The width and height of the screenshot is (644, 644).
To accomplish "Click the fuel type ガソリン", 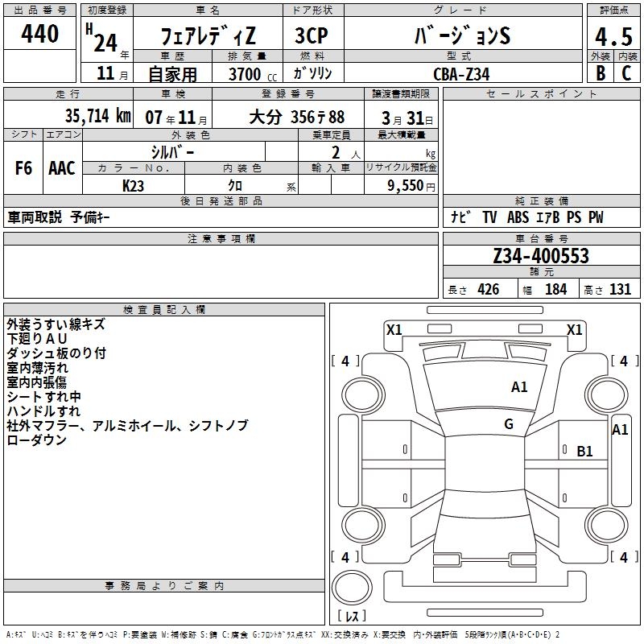I will coord(312,73).
